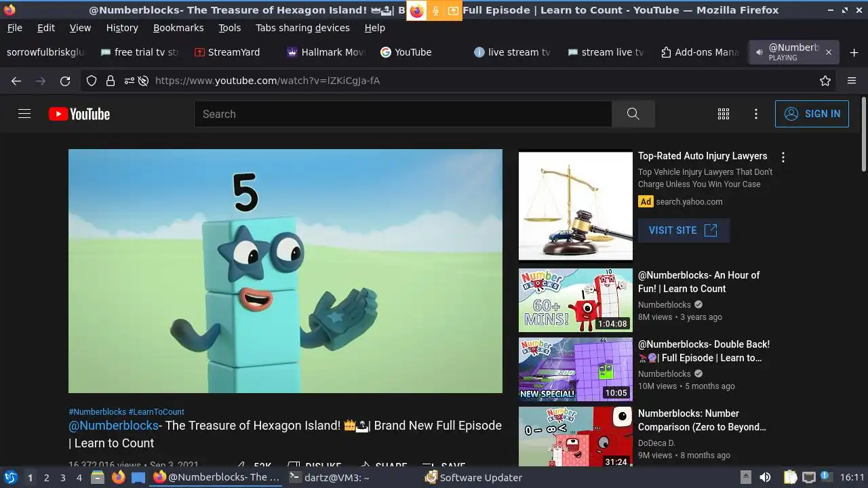Viewport: 868px width, 488px height.
Task: Switch to the Hallmark Movies tab
Action: coord(326,52)
